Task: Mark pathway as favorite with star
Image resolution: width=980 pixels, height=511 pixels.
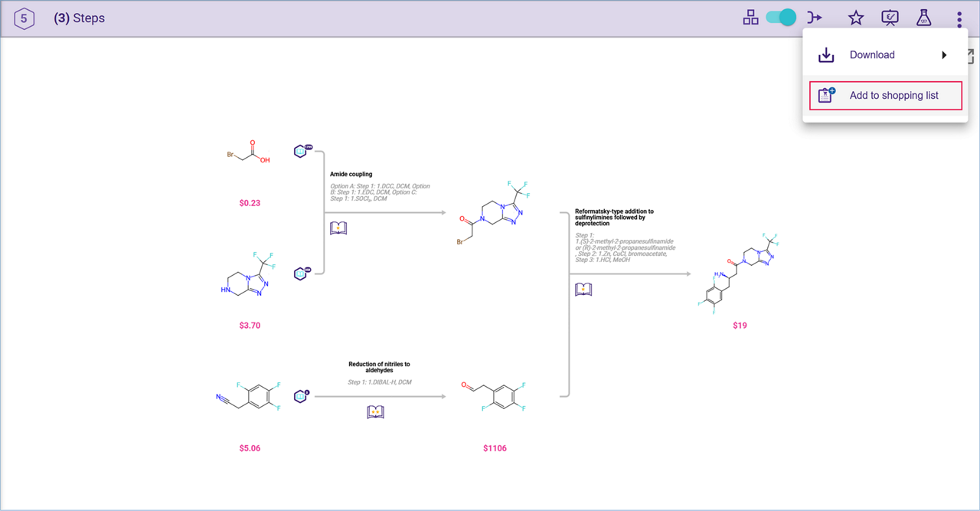Action: click(856, 18)
